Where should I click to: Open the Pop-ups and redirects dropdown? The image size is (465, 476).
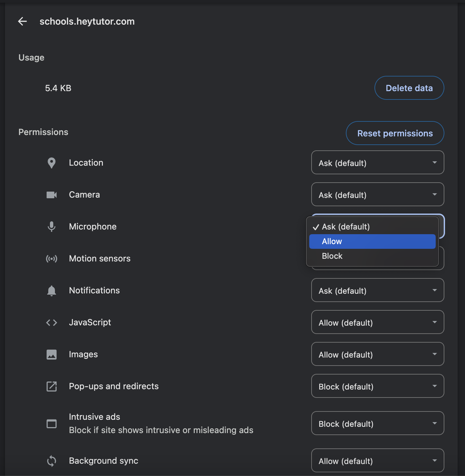(378, 386)
